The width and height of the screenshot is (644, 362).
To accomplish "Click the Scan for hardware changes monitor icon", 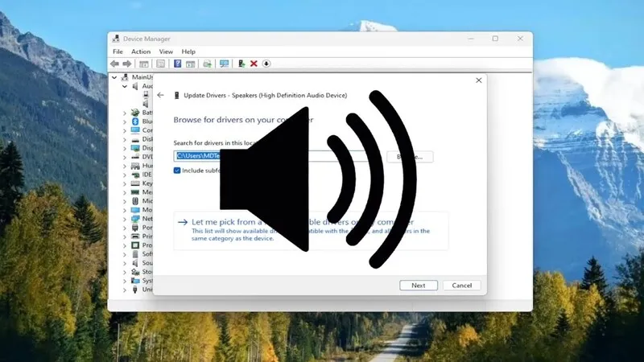I will point(224,64).
